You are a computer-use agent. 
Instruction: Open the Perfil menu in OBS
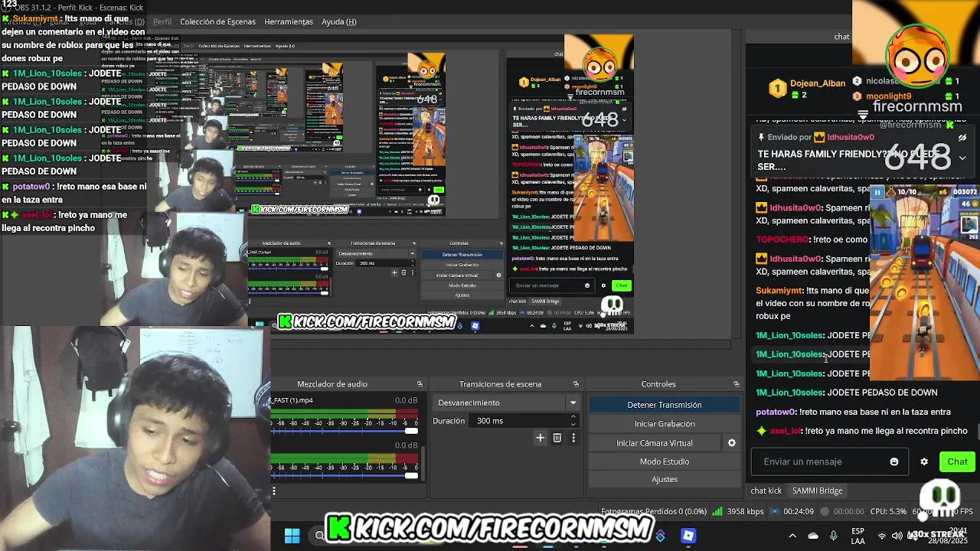[x=162, y=21]
